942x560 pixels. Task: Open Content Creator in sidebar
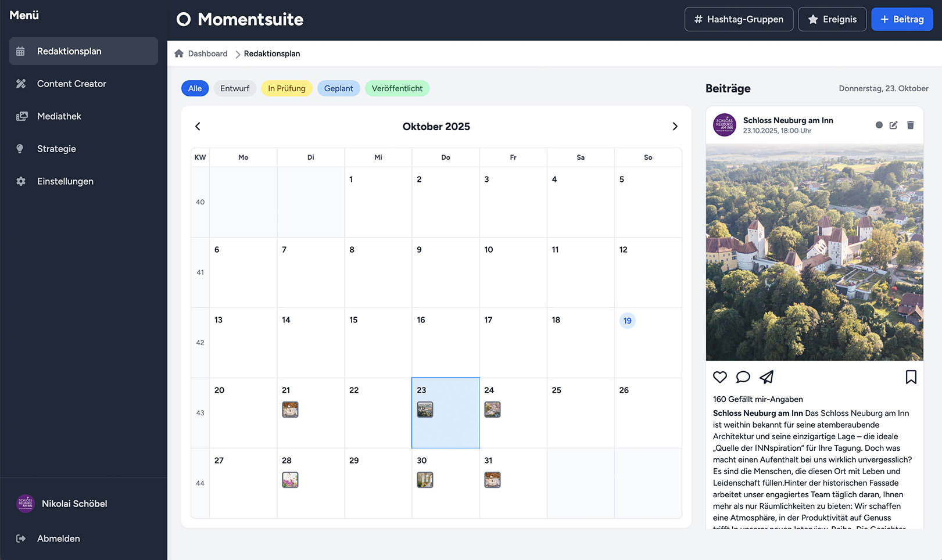[71, 84]
